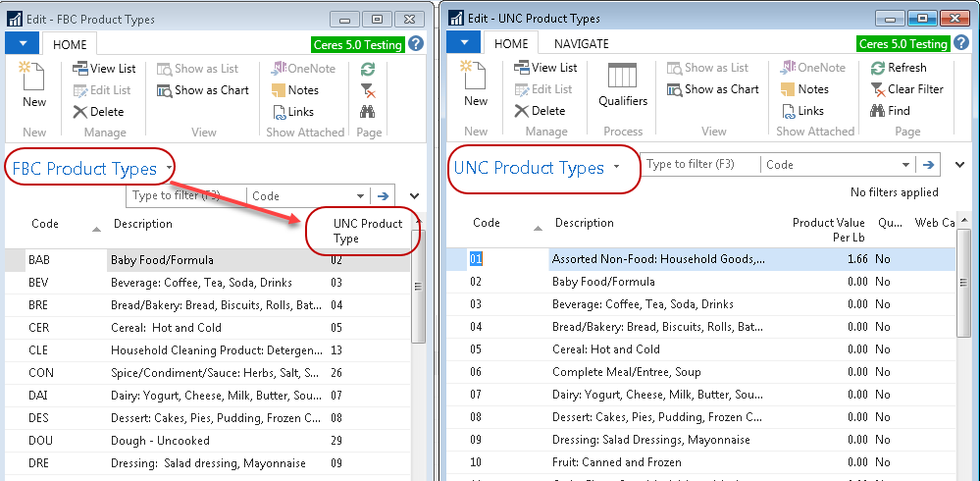The height and width of the screenshot is (481, 980).
Task: Click Show as Chart in FBC window
Action: [x=203, y=90]
